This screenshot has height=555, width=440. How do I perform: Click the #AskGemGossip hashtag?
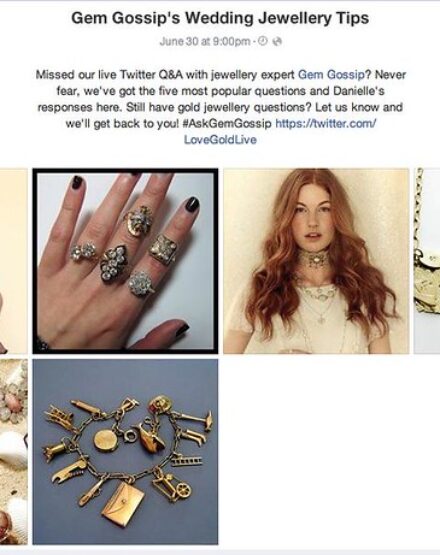coord(228,124)
